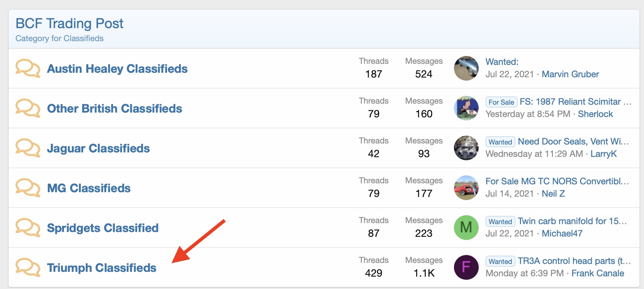
Task: Click the Jaguar Classifieds chat bubble icon
Action: [x=28, y=148]
